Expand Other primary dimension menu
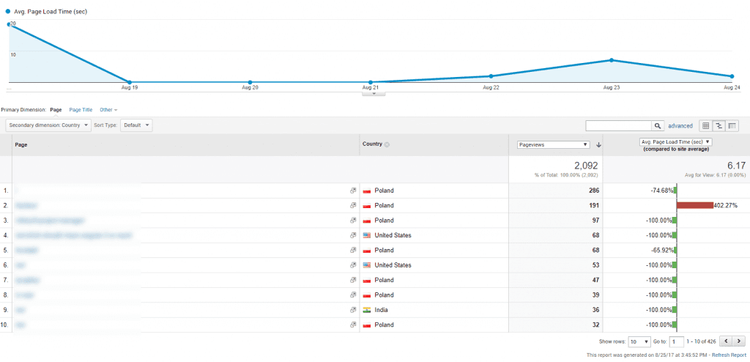Image resolution: width=750 pixels, height=362 pixels. coord(109,110)
